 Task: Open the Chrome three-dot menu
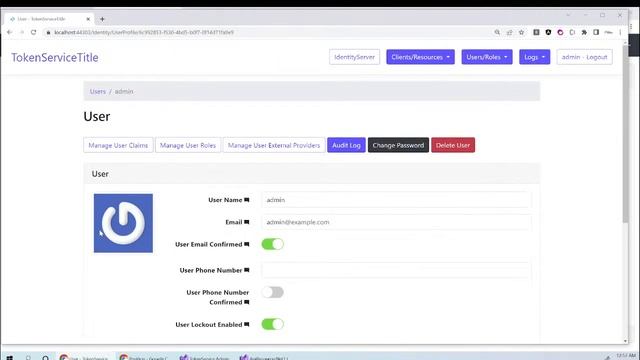tap(620, 32)
